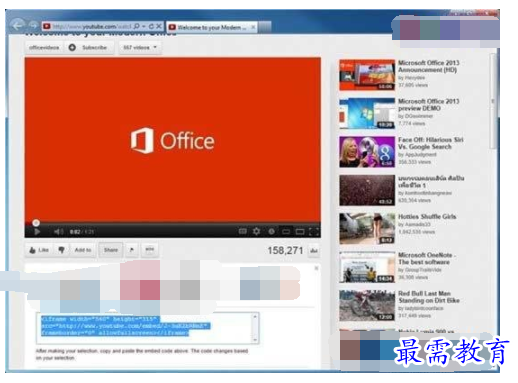Stop loading with address bar X icon
Screen dimensions: 518x383
coord(159,26)
